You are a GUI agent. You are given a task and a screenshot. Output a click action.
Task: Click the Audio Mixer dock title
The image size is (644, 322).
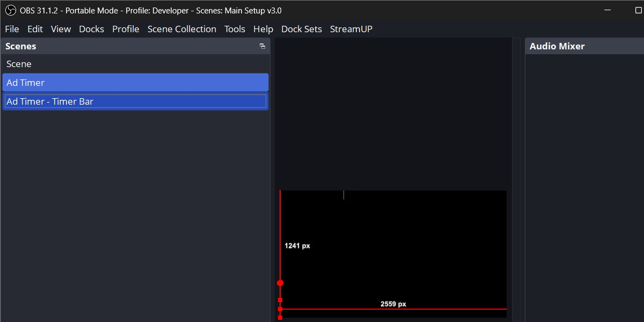pos(557,46)
